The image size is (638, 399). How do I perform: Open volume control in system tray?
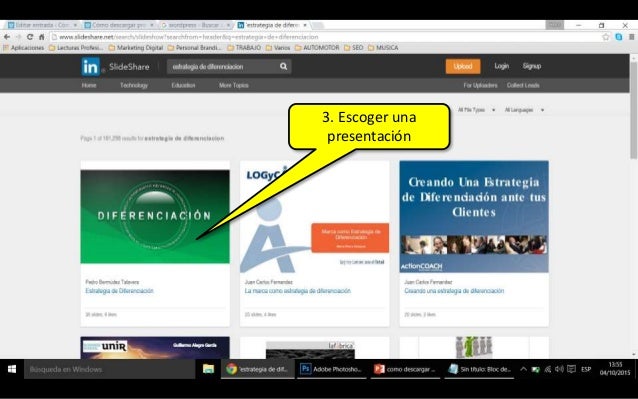559,369
